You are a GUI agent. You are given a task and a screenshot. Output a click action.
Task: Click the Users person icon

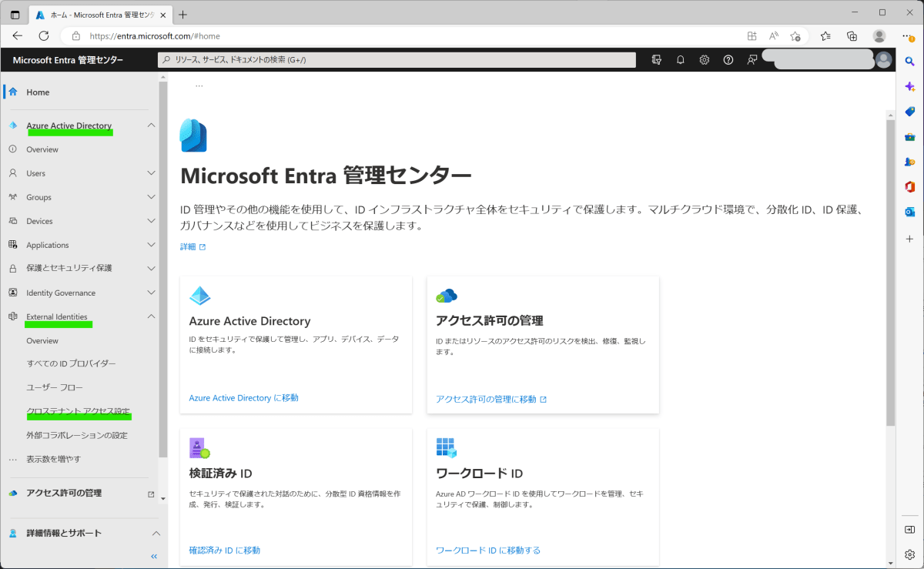[x=12, y=173]
